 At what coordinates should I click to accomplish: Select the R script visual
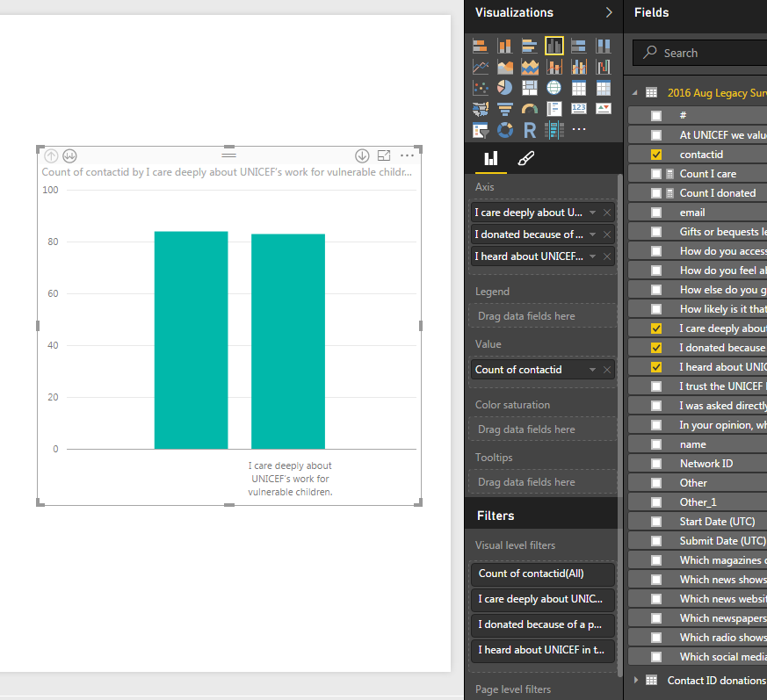(529, 130)
